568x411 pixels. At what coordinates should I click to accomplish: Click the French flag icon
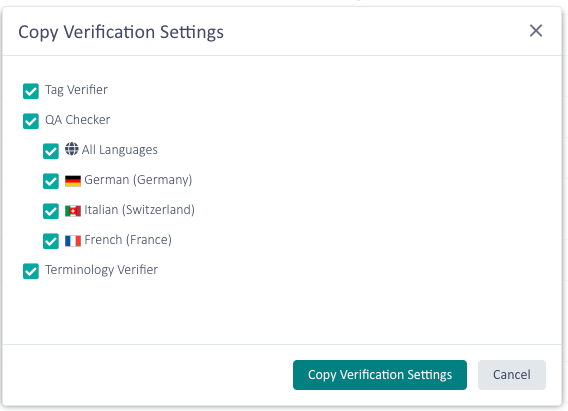tap(73, 241)
